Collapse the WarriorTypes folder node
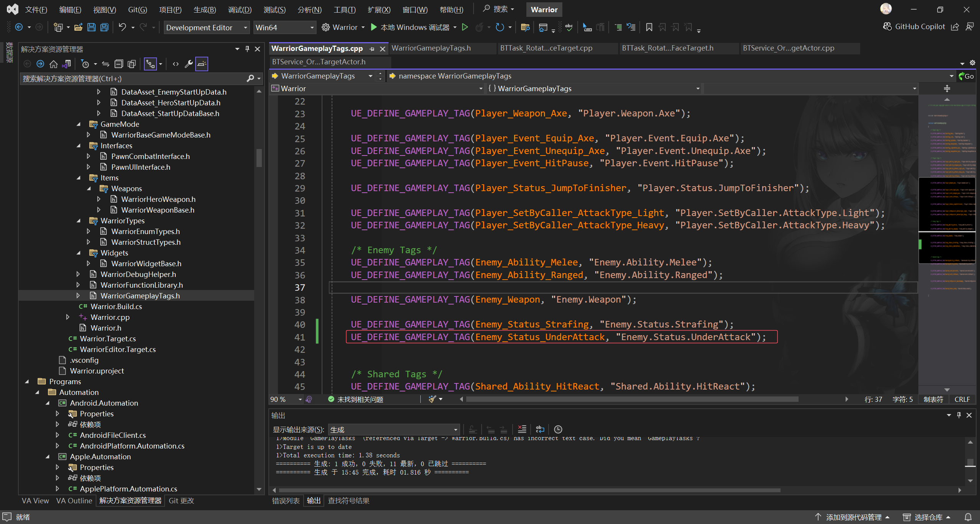The height and width of the screenshot is (524, 980). (x=78, y=221)
